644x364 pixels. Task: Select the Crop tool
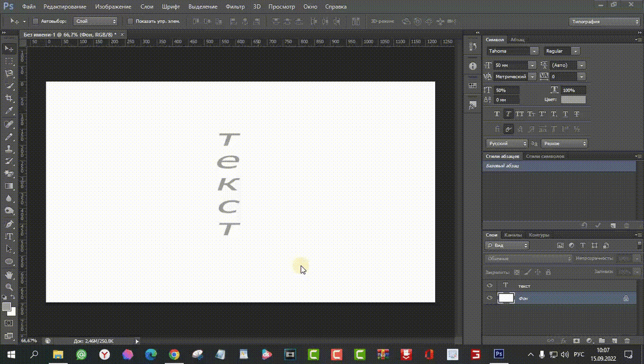(x=9, y=98)
